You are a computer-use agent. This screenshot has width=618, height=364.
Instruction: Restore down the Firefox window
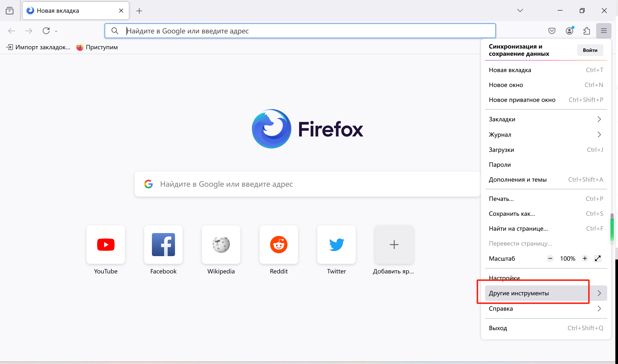pyautogui.click(x=582, y=11)
